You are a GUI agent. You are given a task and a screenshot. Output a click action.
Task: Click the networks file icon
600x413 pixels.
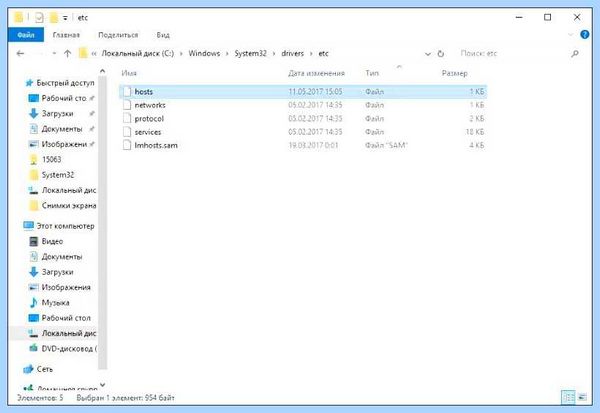127,105
